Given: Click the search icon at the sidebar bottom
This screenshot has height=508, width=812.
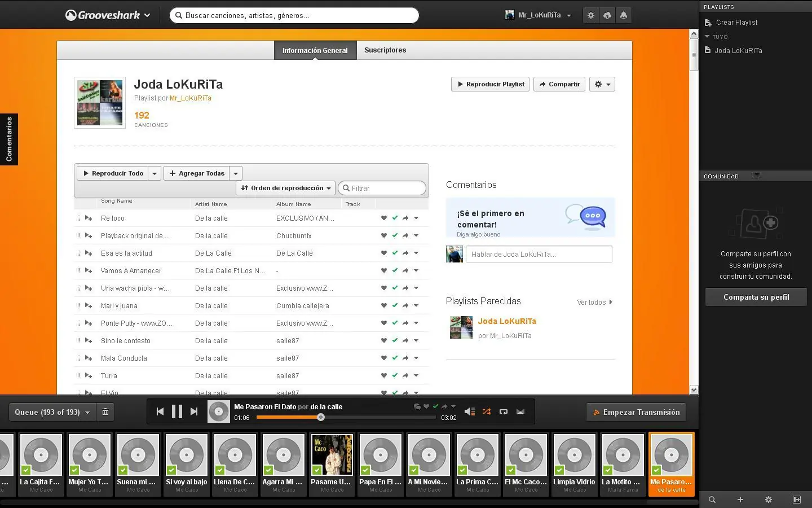Looking at the screenshot, I should (712, 500).
